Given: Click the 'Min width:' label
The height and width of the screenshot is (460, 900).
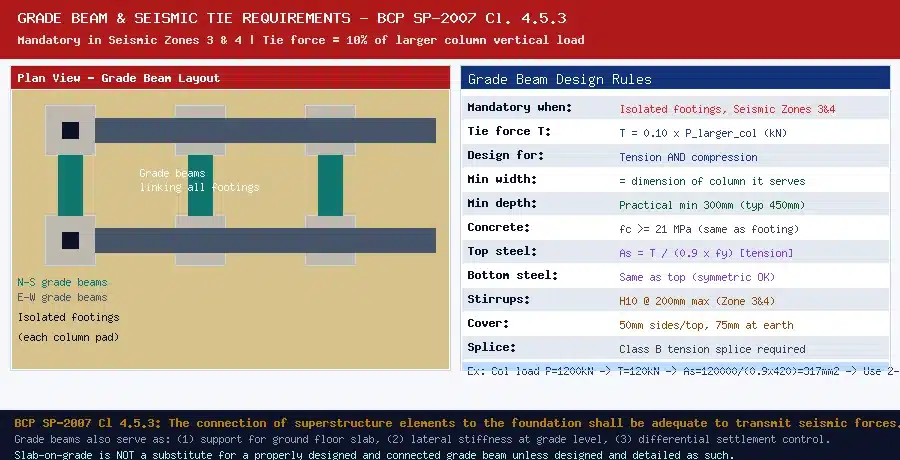Looking at the screenshot, I should 502,180.
